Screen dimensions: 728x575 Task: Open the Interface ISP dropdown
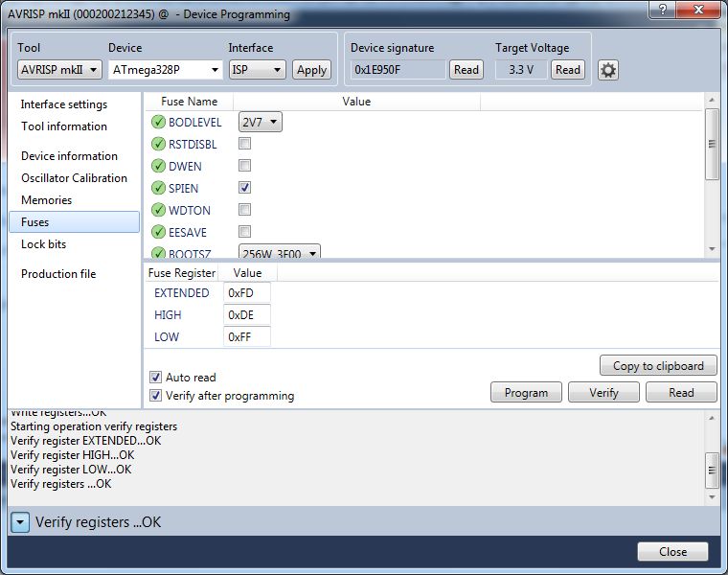[258, 70]
